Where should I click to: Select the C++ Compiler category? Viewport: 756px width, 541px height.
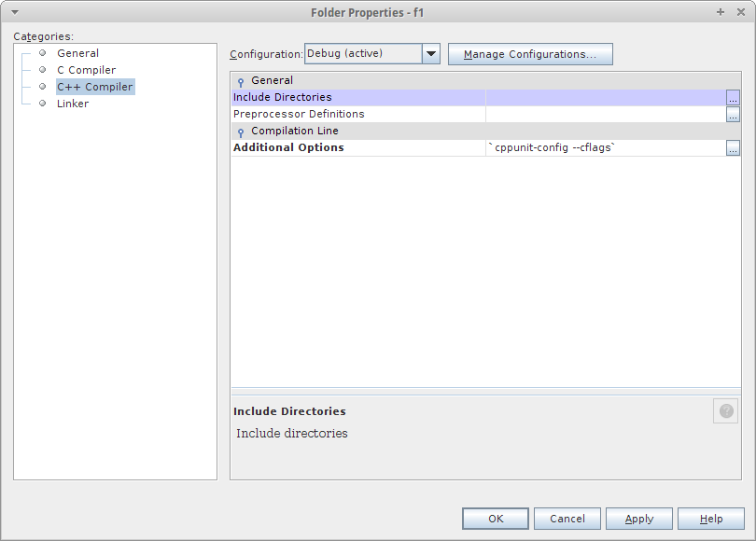point(95,87)
